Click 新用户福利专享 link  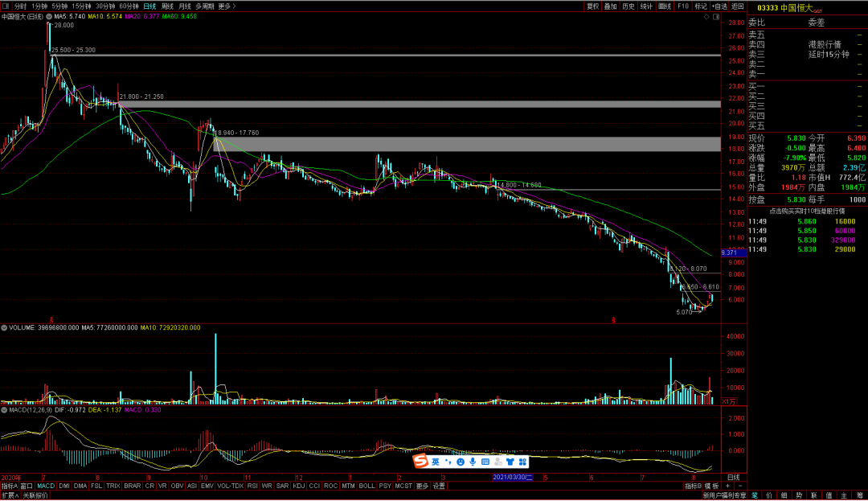725,495
